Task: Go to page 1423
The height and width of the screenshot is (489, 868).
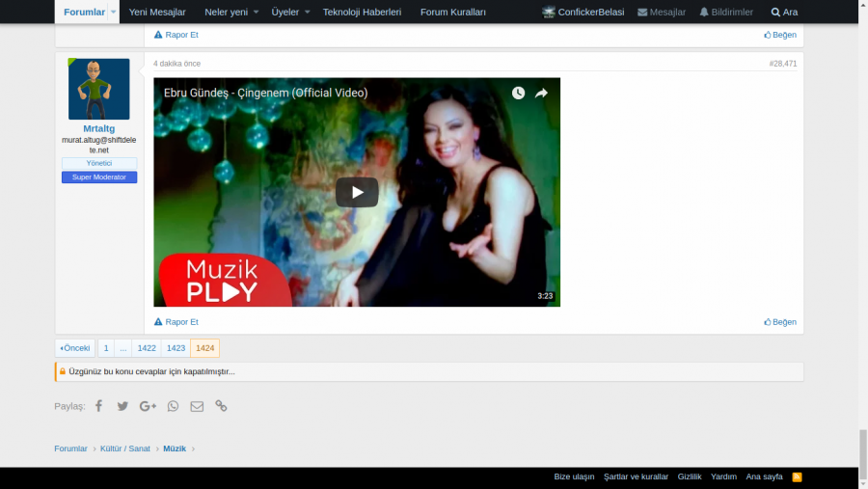Action: (x=176, y=348)
